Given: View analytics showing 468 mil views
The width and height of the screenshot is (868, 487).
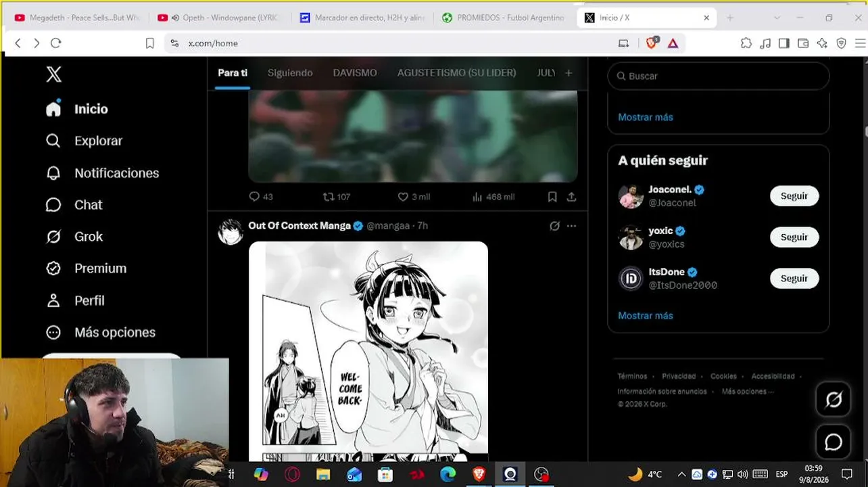Looking at the screenshot, I should click(x=493, y=197).
